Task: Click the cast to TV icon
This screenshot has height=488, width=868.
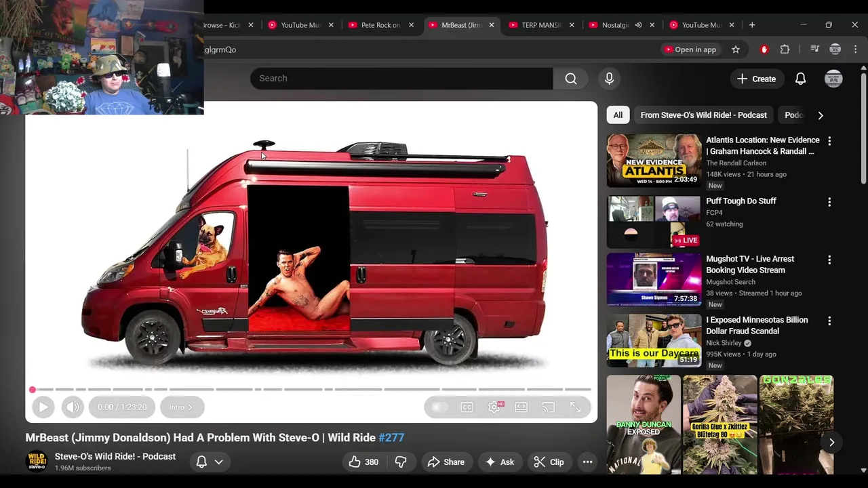Action: point(548,407)
